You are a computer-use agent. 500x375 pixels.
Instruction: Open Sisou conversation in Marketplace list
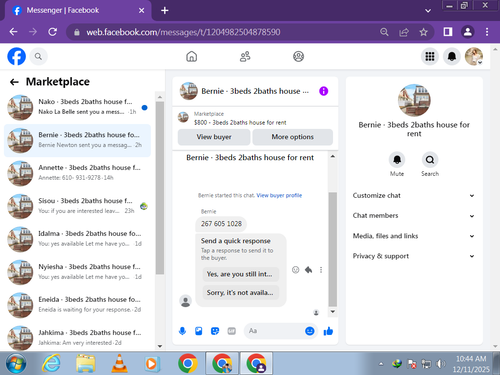[77, 206]
